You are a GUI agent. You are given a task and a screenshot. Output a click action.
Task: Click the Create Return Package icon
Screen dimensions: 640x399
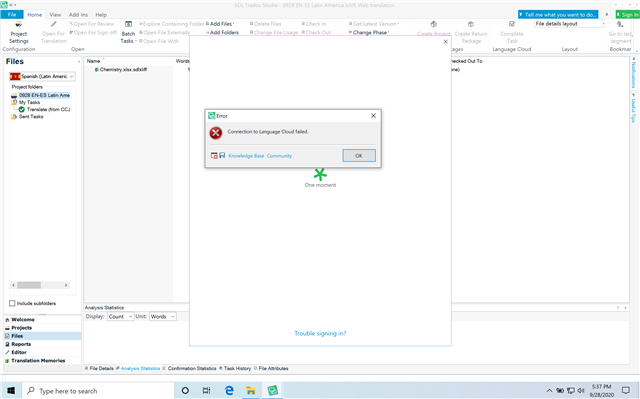471,24
